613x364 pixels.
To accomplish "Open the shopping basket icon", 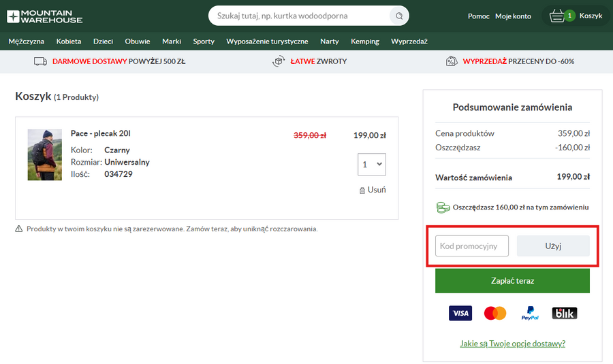I will pos(557,16).
